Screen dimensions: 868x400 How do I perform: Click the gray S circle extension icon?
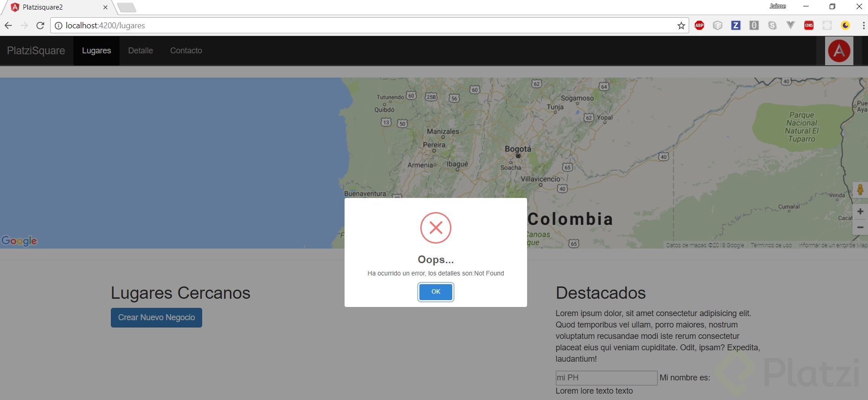pos(772,26)
